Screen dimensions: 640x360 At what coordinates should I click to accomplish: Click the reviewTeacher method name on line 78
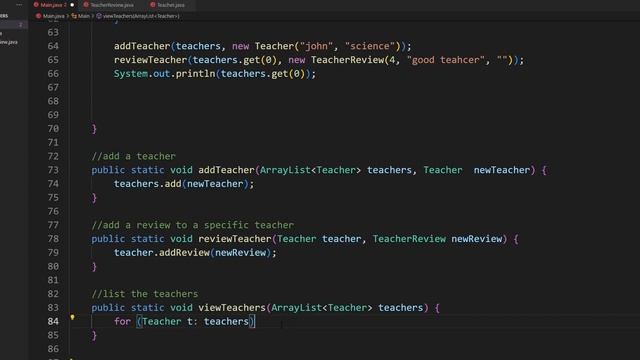(x=235, y=239)
